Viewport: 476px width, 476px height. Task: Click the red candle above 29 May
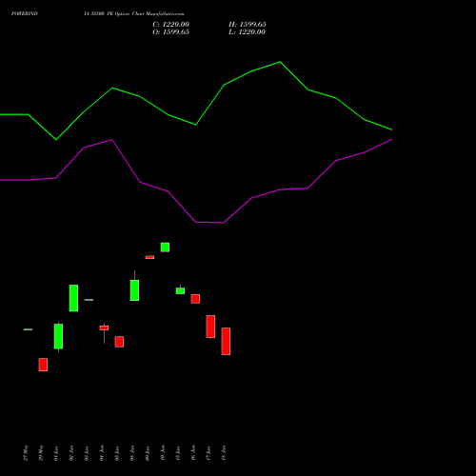coord(43,365)
